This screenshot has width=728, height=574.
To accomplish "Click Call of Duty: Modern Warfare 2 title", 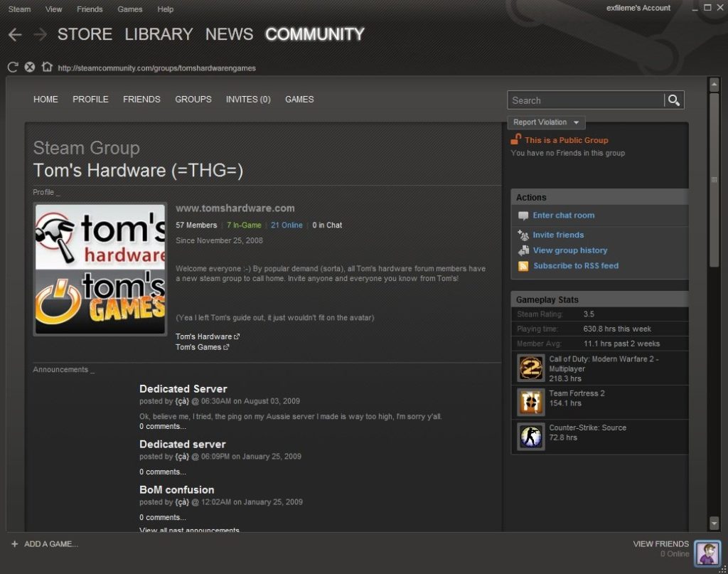I will tap(604, 363).
